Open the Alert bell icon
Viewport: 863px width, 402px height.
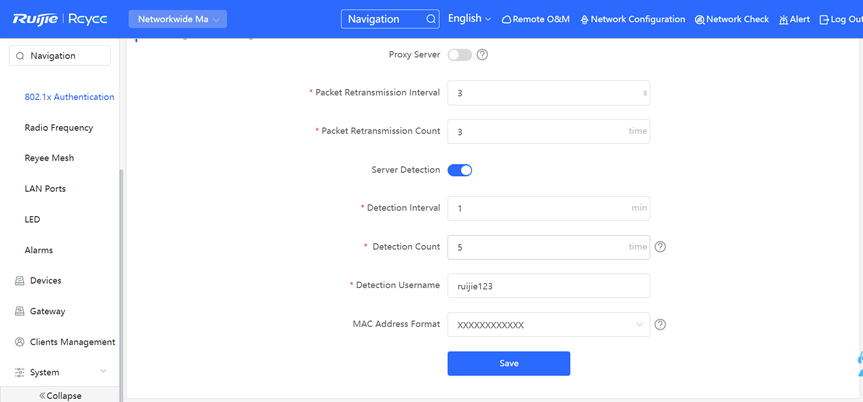784,20
